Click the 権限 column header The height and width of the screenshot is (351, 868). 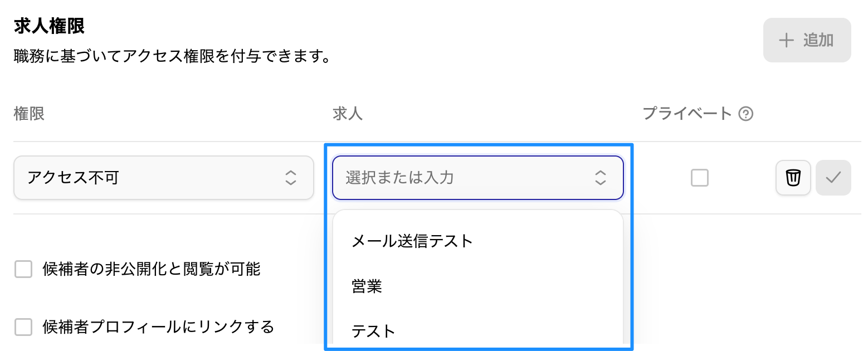tap(29, 114)
